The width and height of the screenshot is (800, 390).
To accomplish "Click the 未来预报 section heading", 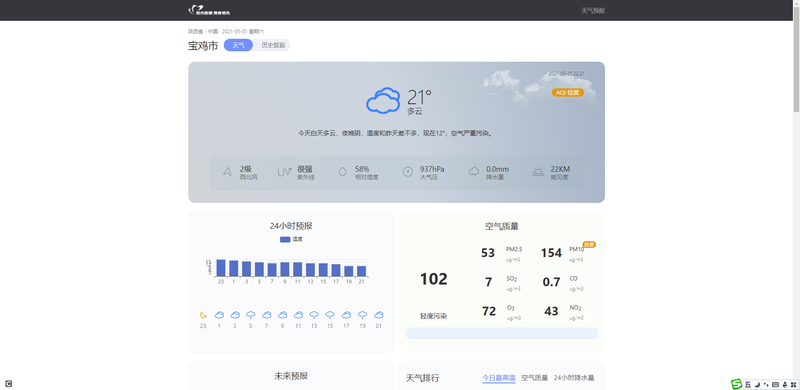I will coord(291,376).
